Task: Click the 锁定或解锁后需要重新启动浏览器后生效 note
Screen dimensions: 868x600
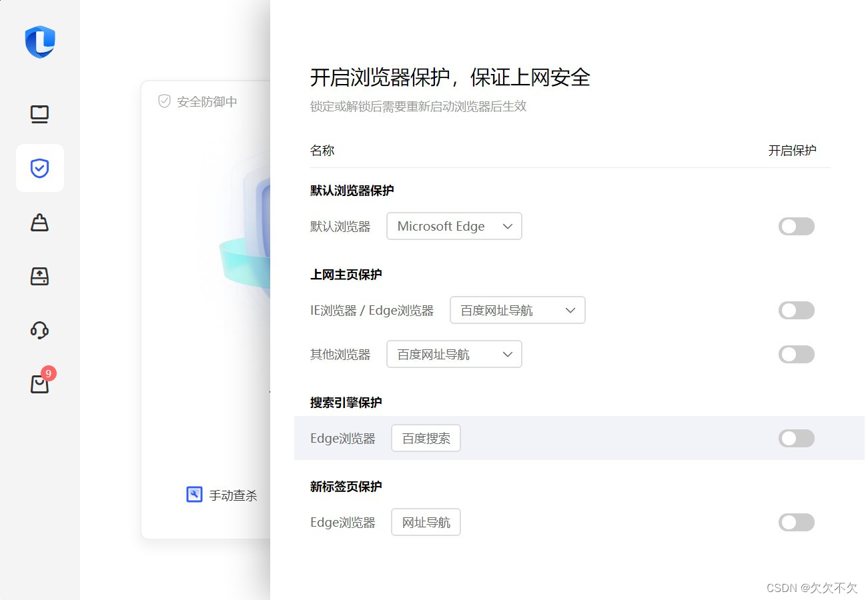Action: coord(418,107)
